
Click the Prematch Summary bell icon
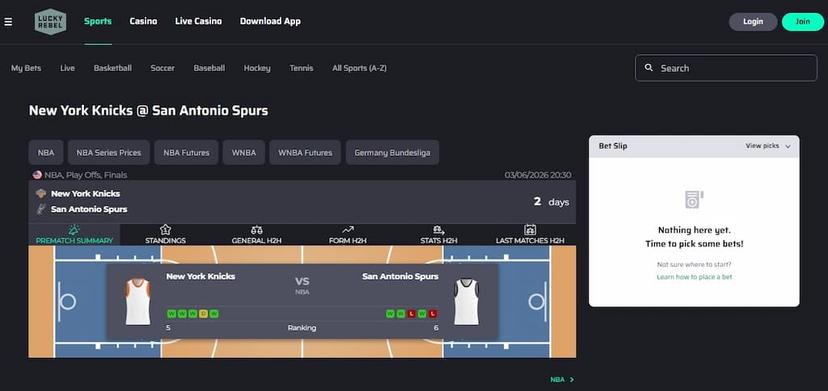pyautogui.click(x=74, y=230)
